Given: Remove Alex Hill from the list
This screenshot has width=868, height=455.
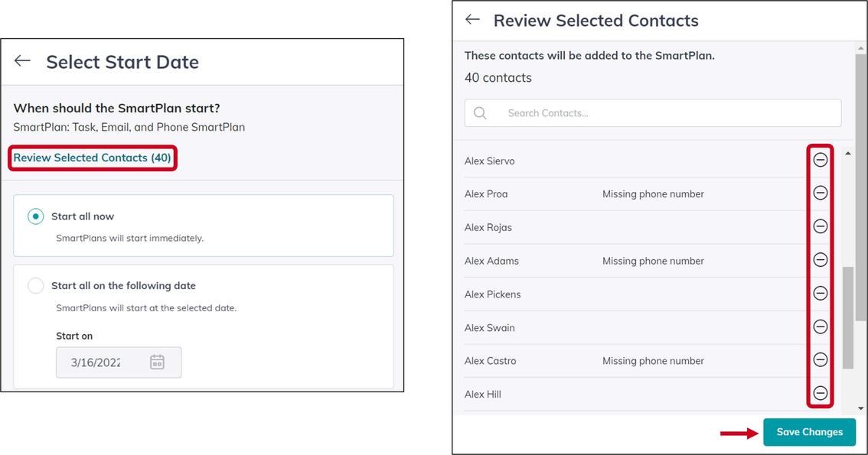Looking at the screenshot, I should click(820, 393).
